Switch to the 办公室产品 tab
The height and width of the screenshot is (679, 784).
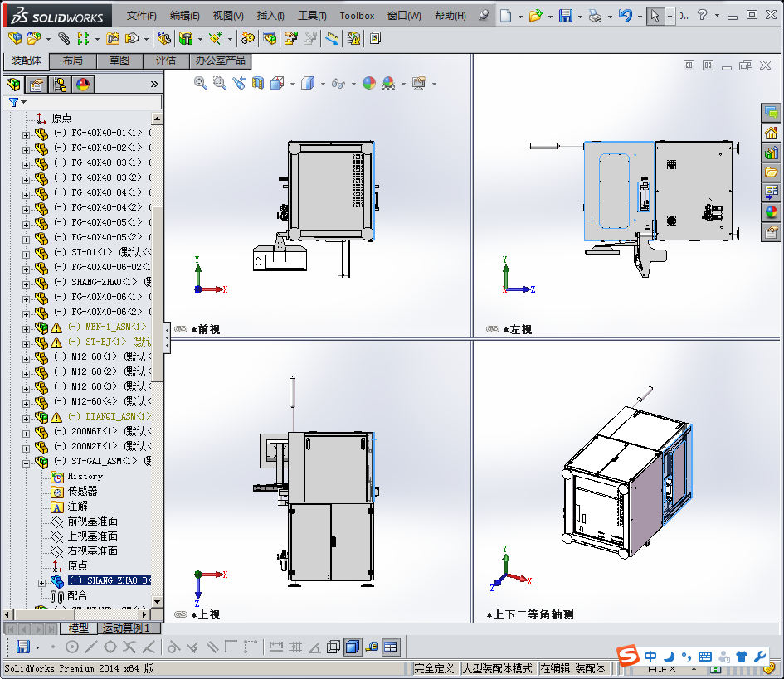[x=221, y=61]
